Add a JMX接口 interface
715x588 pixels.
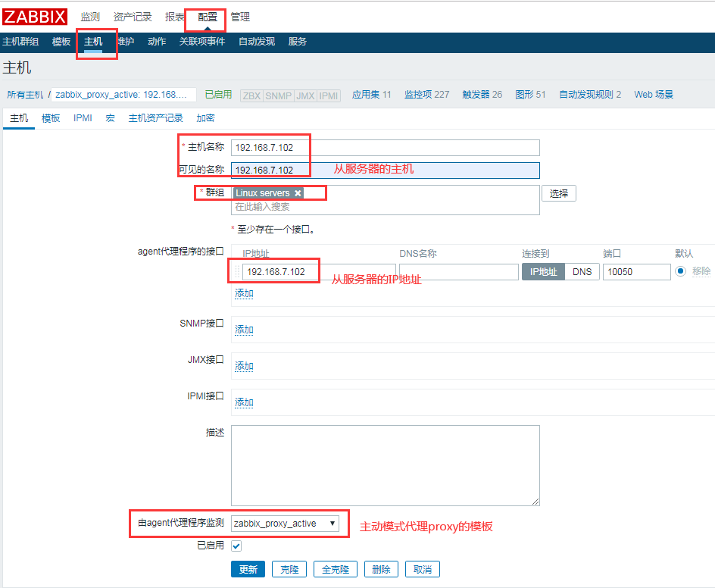(244, 366)
